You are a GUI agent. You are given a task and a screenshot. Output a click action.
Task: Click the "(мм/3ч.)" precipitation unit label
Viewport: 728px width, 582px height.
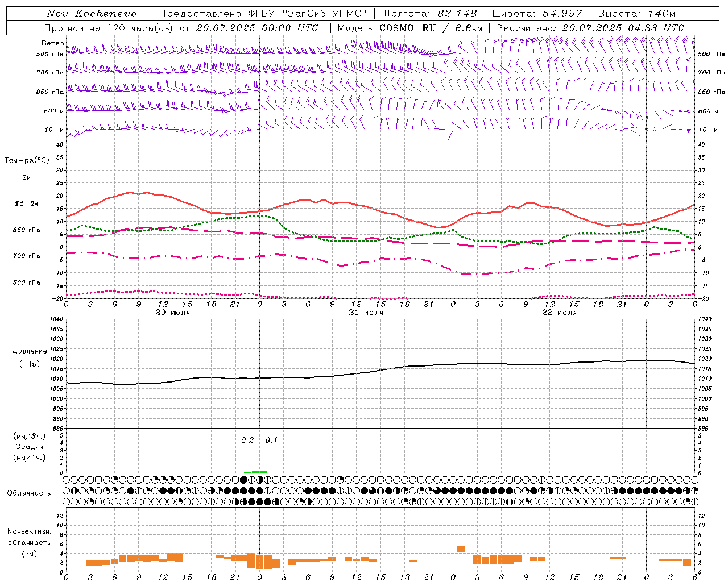(30, 436)
